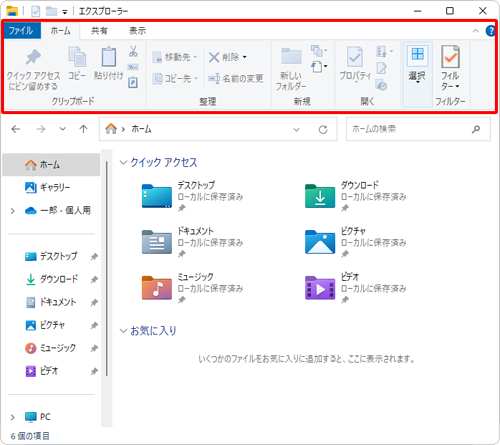Collapse the ribbon with the chevron

pos(475,31)
